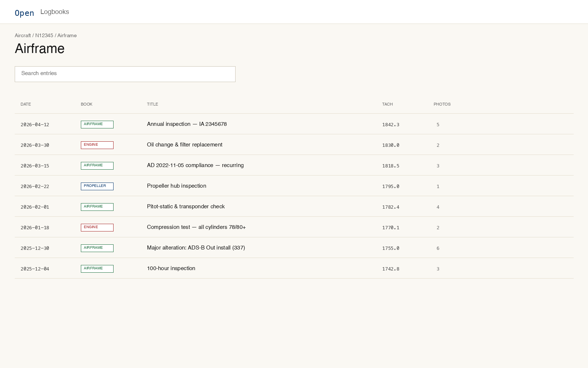This screenshot has height=368, width=588.
Task: Sort by the PHOTOS column header
Action: (442, 105)
